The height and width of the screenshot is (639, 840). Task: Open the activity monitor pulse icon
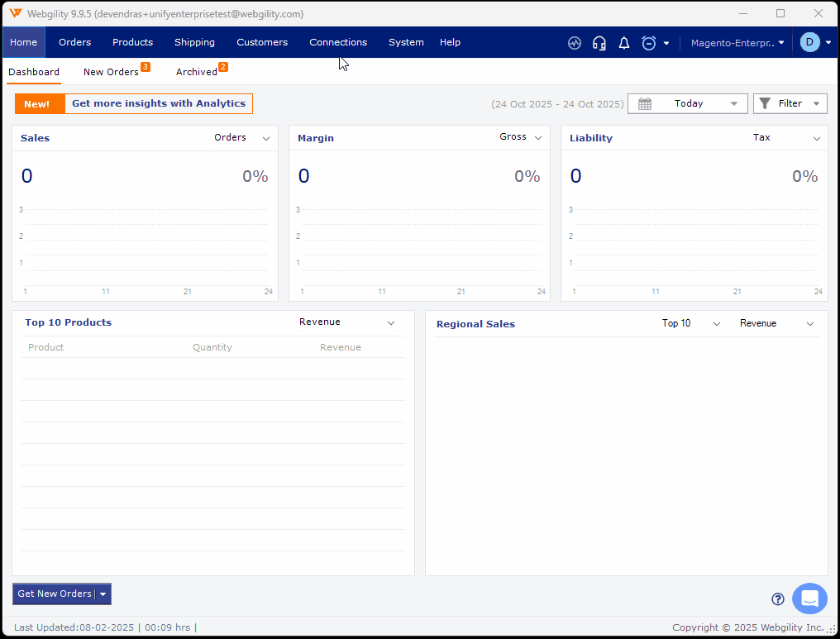click(x=575, y=43)
